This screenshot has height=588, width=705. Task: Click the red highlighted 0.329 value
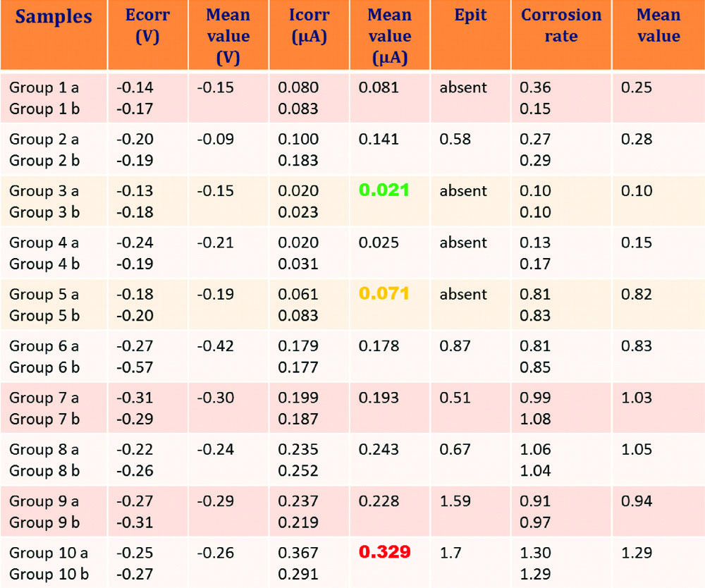tap(384, 552)
